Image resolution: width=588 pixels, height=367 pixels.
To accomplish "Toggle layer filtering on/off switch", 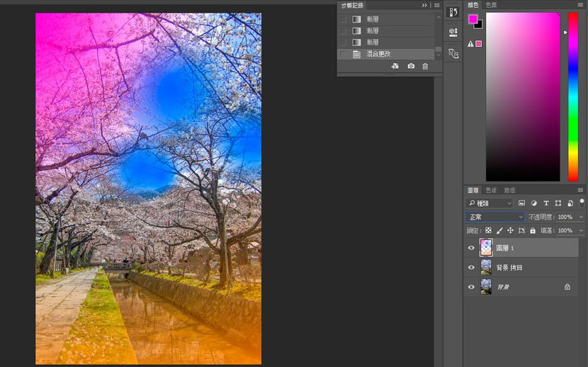I will click(x=582, y=203).
